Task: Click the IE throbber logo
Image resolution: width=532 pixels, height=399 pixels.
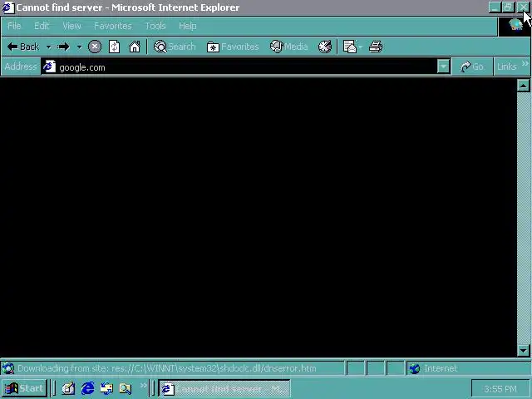Action: 515,26
